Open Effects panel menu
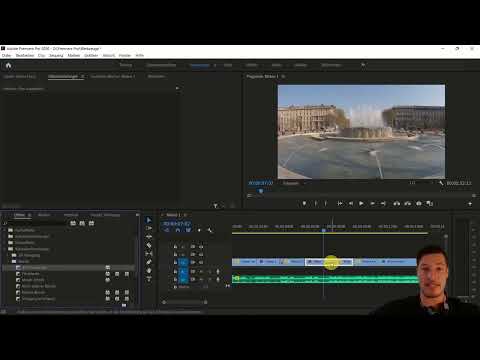480x360 pixels. [x=29, y=215]
